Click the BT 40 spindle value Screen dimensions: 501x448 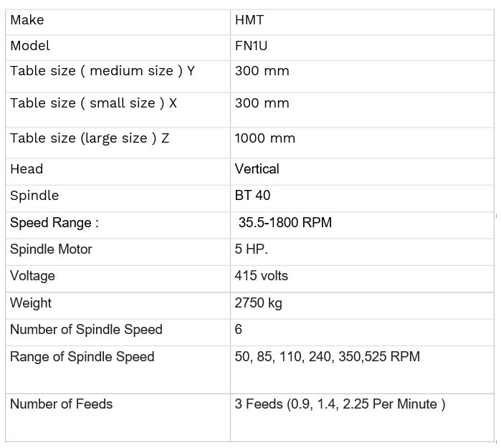[x=252, y=195]
